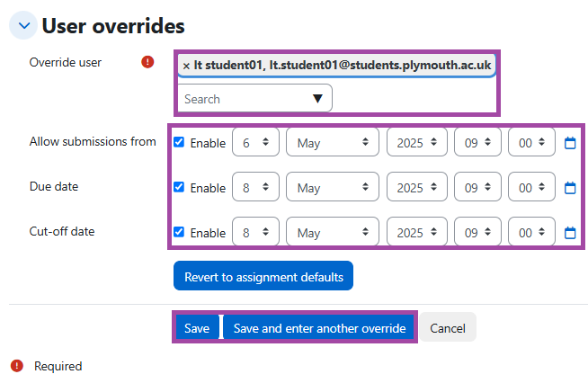This screenshot has height=383, width=588.
Task: Open calendar picker for Allow submissions from
Action: 570,143
